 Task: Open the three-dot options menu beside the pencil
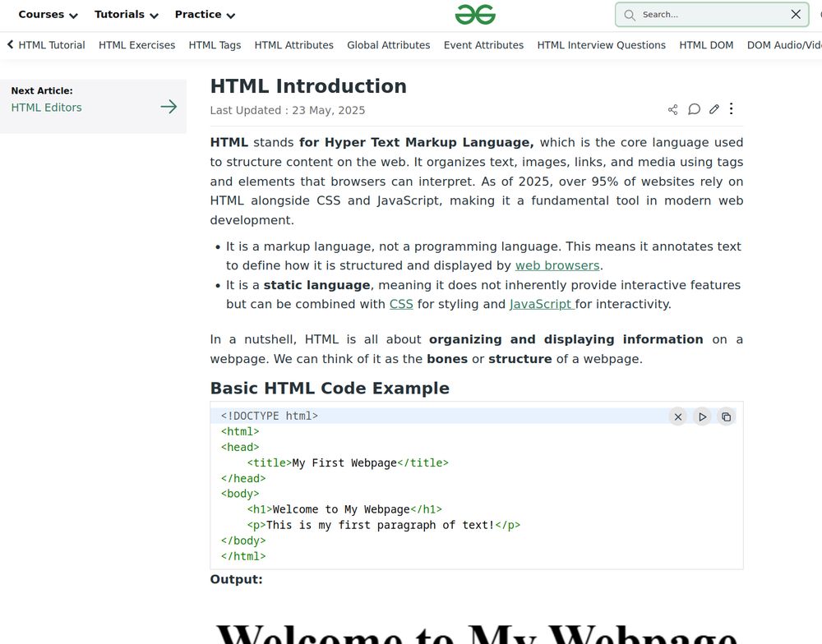point(731,108)
